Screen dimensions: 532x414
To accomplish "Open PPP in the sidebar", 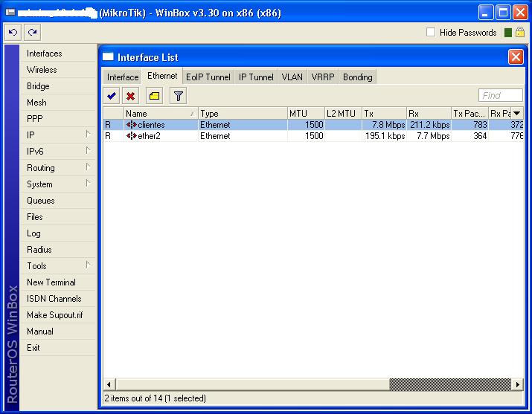I will pyautogui.click(x=58, y=119).
